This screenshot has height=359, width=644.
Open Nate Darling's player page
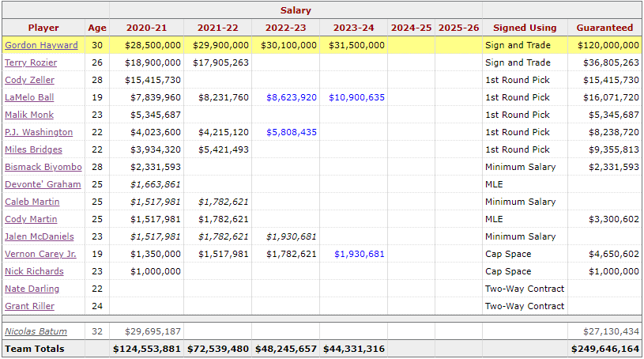[x=32, y=289]
